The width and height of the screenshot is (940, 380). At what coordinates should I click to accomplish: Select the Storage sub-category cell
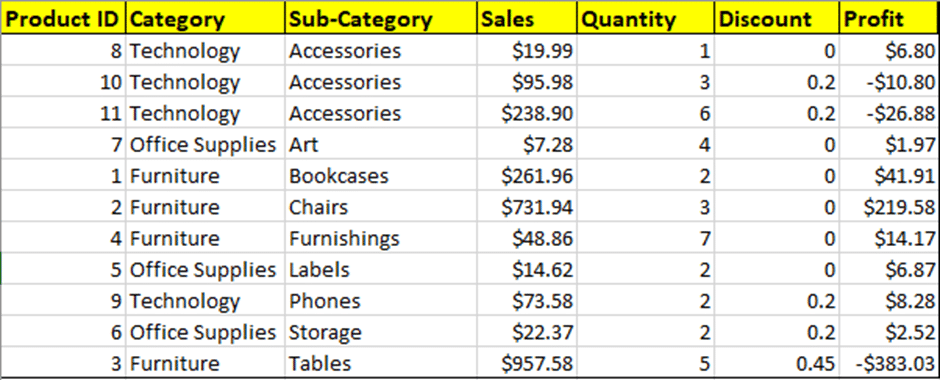[x=381, y=331]
